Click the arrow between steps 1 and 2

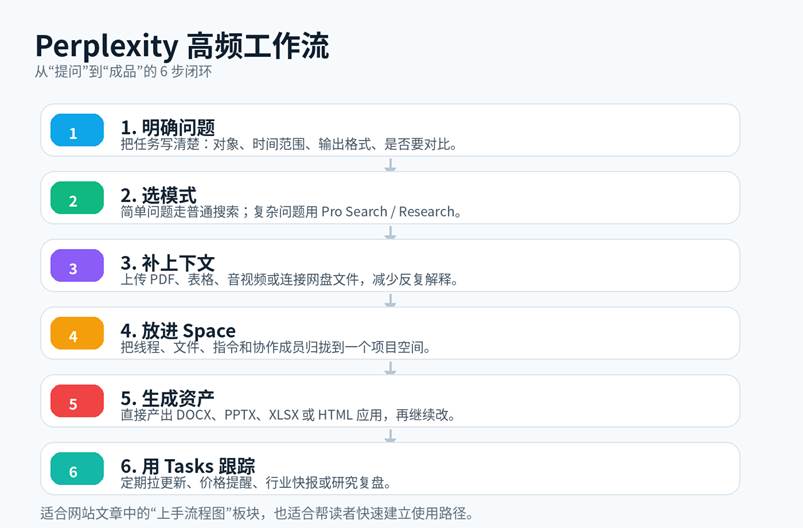click(390, 165)
